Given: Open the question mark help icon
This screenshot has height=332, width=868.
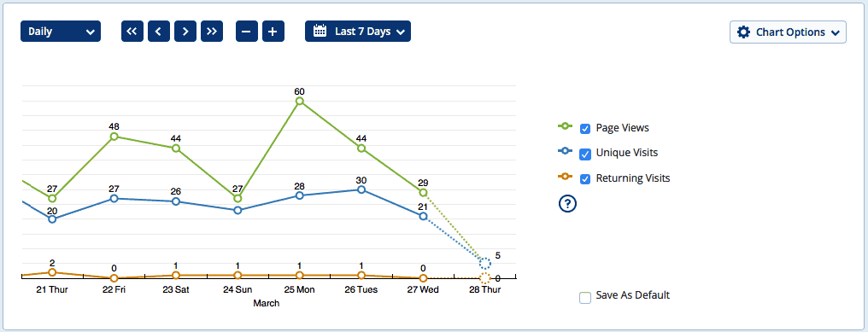Looking at the screenshot, I should (x=567, y=204).
